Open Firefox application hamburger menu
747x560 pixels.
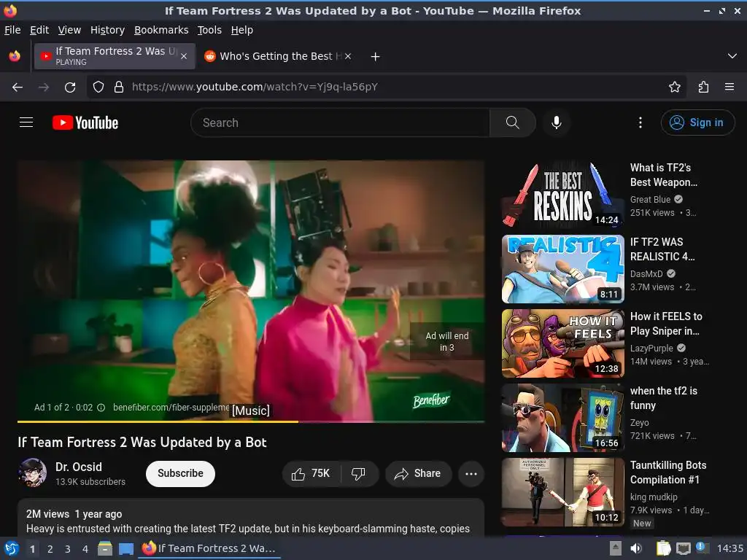pyautogui.click(x=729, y=87)
